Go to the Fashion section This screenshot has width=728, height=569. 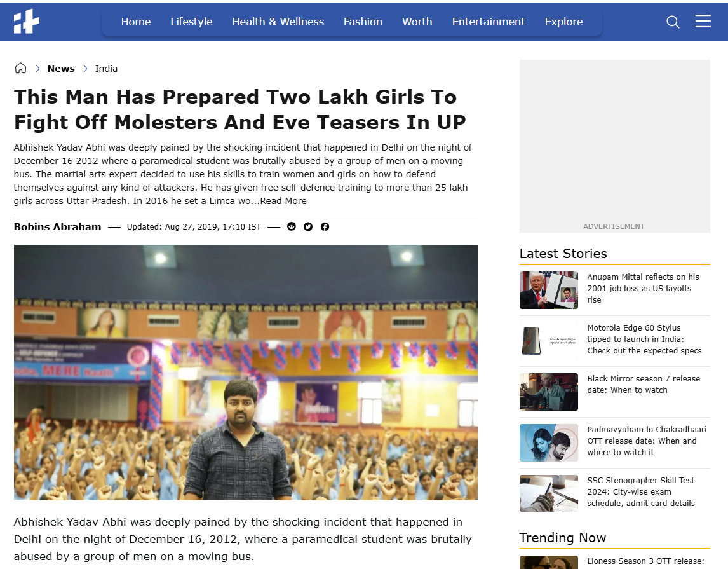pyautogui.click(x=363, y=22)
